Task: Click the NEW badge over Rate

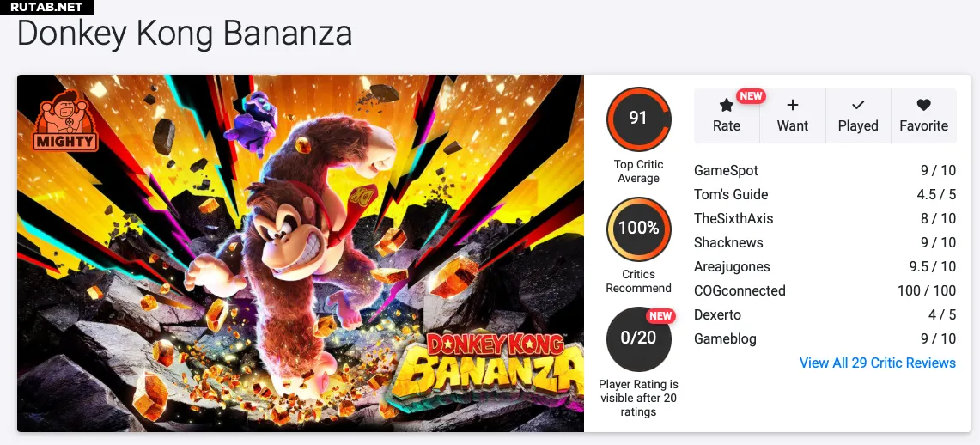Action: click(751, 96)
